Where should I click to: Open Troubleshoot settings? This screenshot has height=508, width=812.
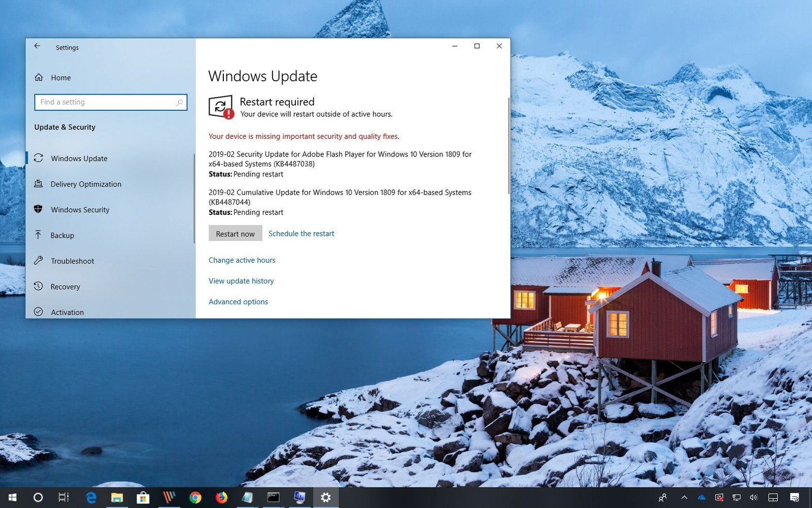point(72,261)
